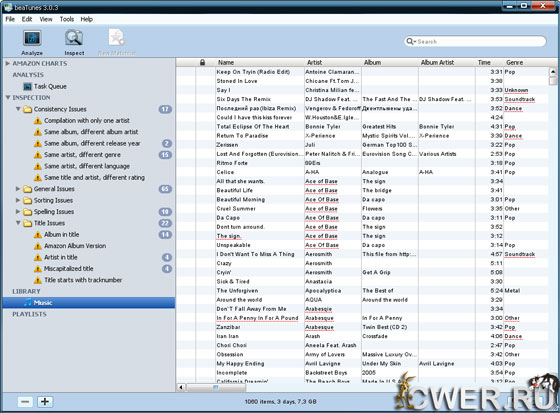Click warning icon for Same artist, different language
This screenshot has width=560, height=413.
click(38, 166)
